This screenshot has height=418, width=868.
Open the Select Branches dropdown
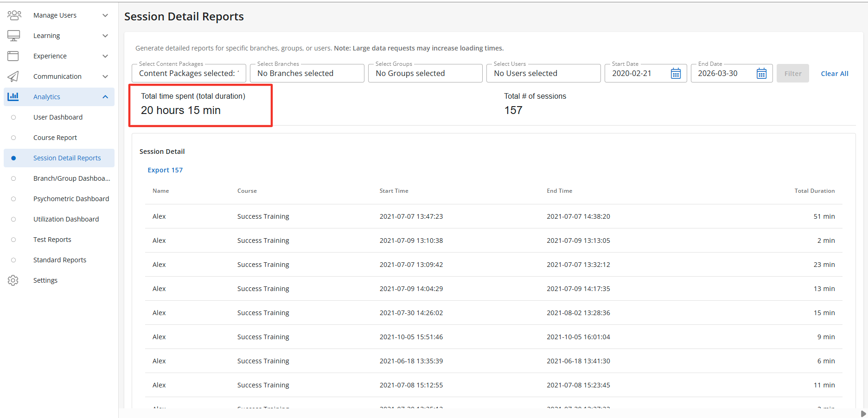pos(306,73)
